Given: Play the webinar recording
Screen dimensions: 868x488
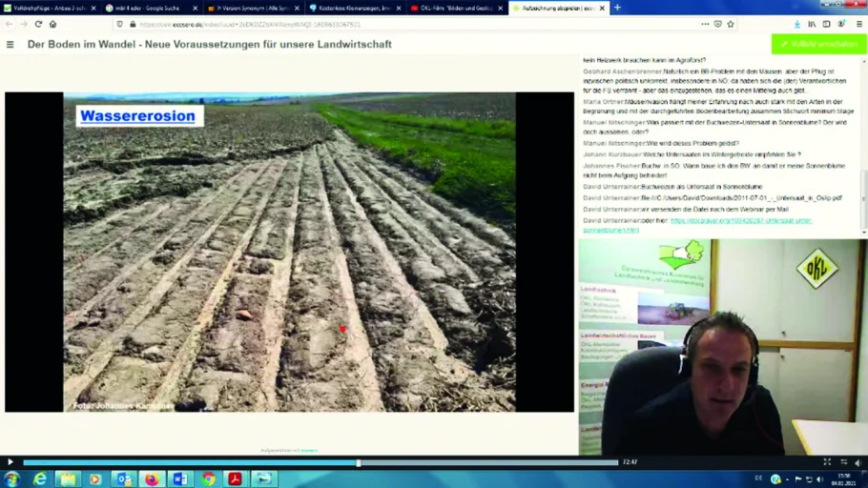Looking at the screenshot, I should tap(10, 462).
